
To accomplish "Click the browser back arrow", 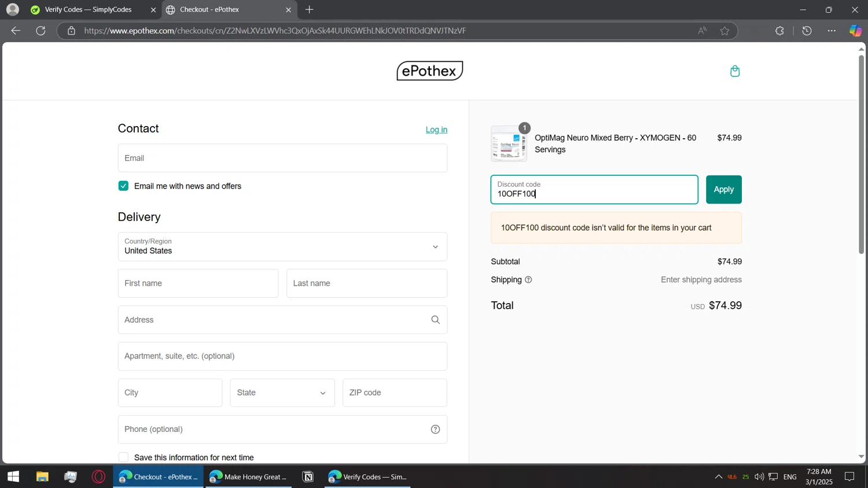I will pyautogui.click(x=16, y=31).
